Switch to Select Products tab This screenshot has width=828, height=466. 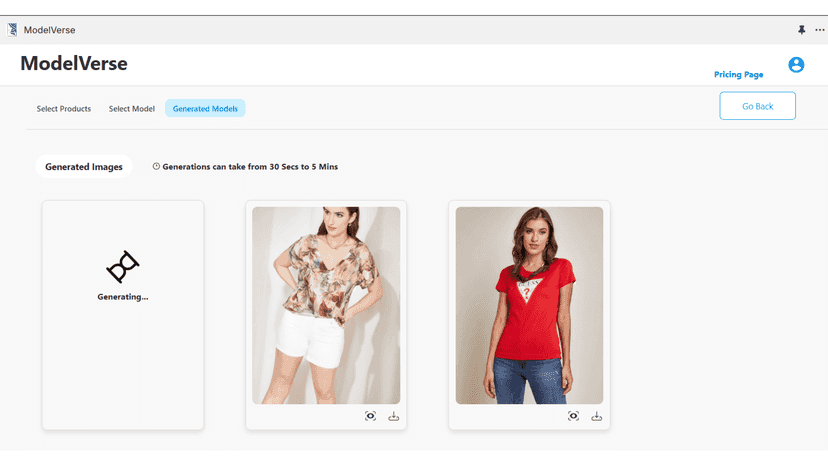coord(63,108)
